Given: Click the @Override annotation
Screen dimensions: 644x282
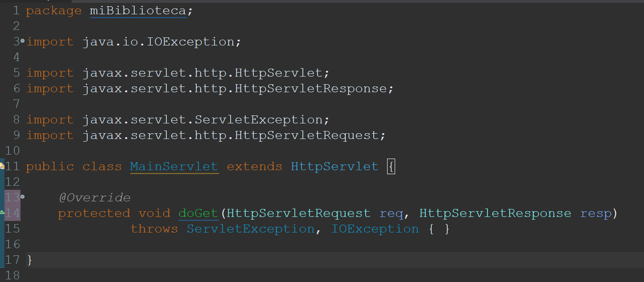Looking at the screenshot, I should pos(94,197).
